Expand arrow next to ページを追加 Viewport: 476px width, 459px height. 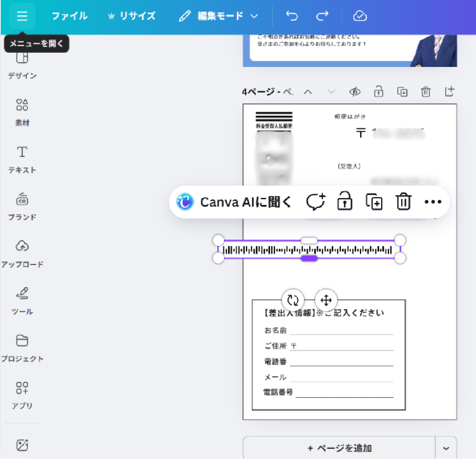(446, 448)
